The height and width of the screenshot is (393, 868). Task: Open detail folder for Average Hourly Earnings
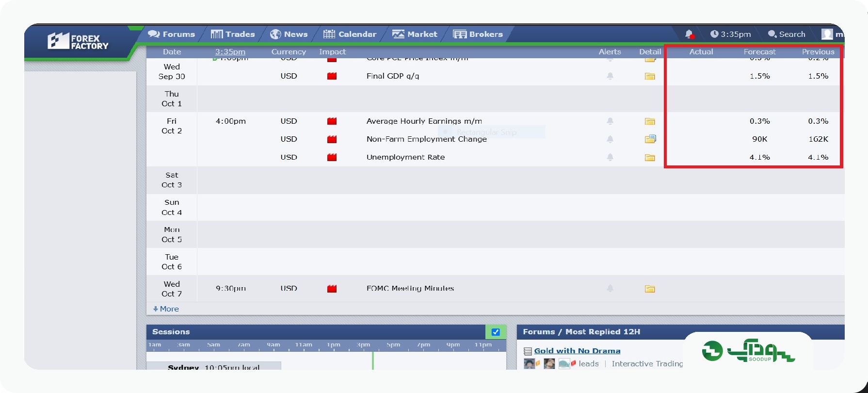650,121
